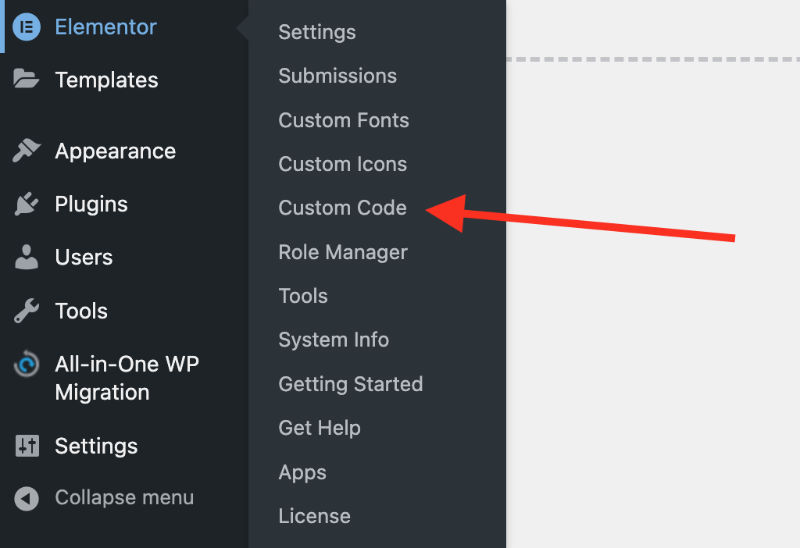The image size is (800, 548).
Task: Open the Plugins sidebar menu
Action: pos(91,205)
